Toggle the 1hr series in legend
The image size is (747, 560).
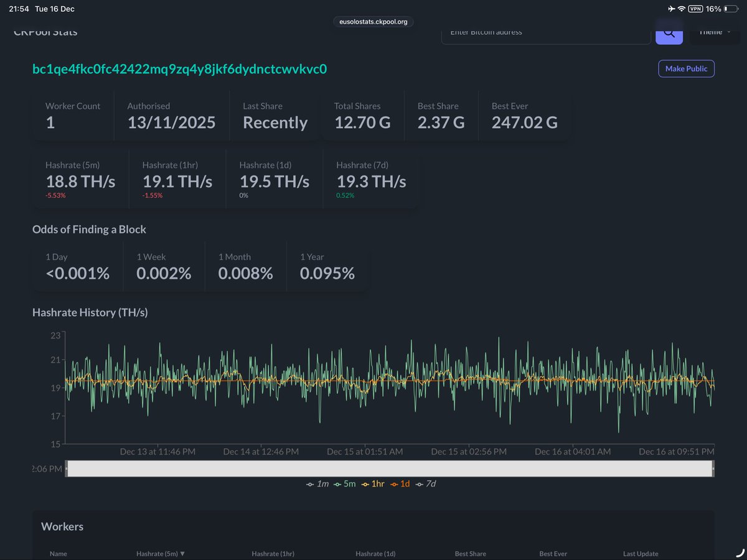click(372, 483)
